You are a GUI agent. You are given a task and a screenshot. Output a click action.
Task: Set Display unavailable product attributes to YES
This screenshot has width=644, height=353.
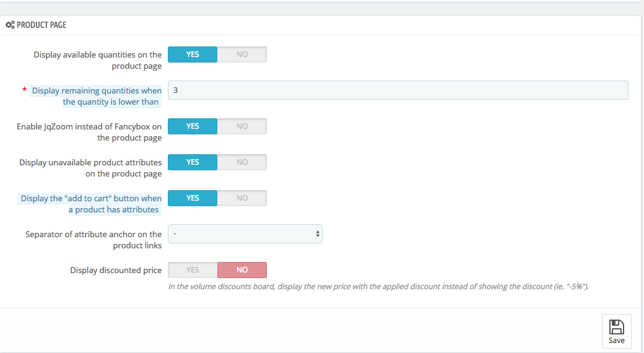[193, 162]
